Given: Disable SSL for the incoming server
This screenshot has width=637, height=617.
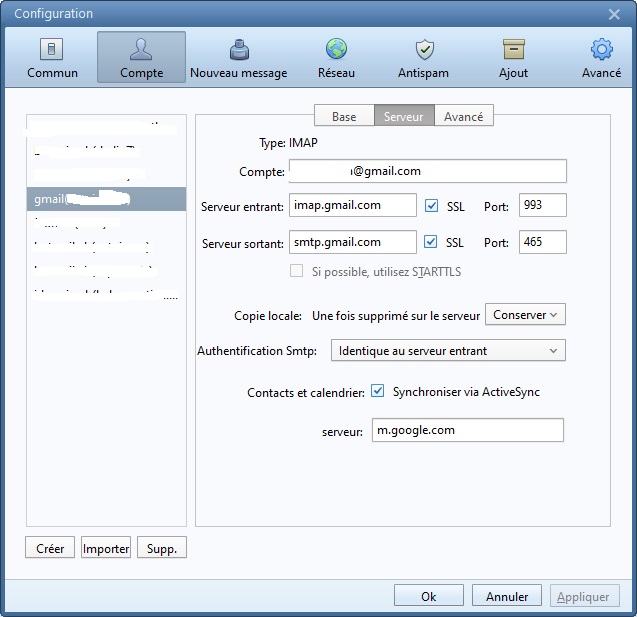Looking at the screenshot, I should click(x=432, y=206).
